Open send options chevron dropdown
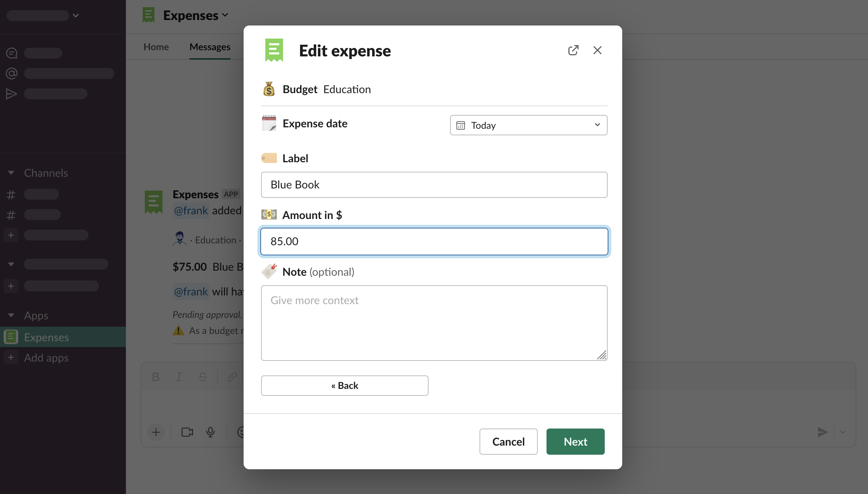 pyautogui.click(x=843, y=432)
